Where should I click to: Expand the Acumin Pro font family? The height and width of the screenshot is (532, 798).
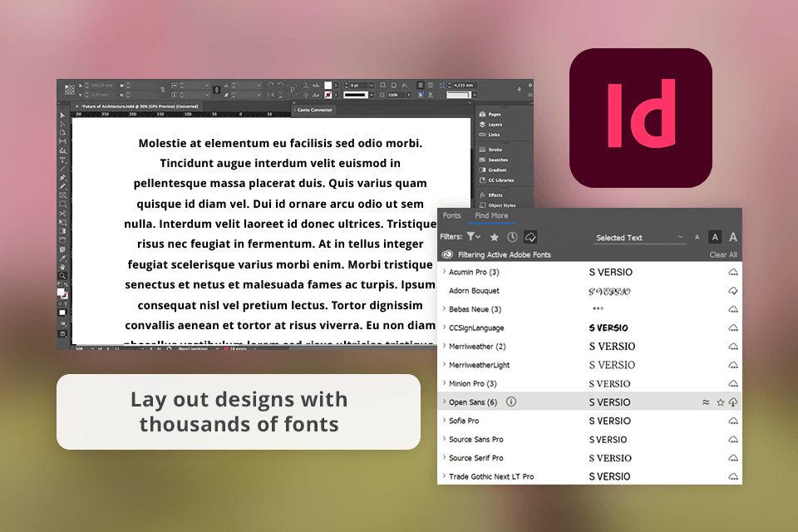coord(444,271)
